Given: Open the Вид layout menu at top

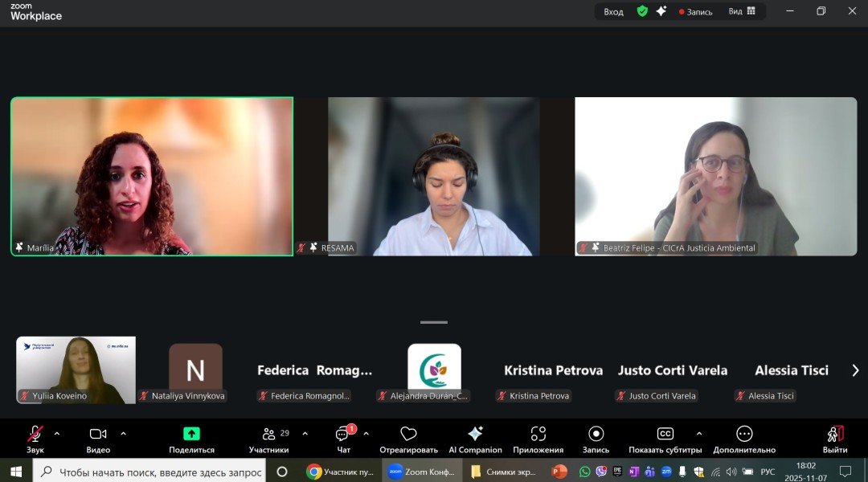Looking at the screenshot, I should click(x=741, y=11).
